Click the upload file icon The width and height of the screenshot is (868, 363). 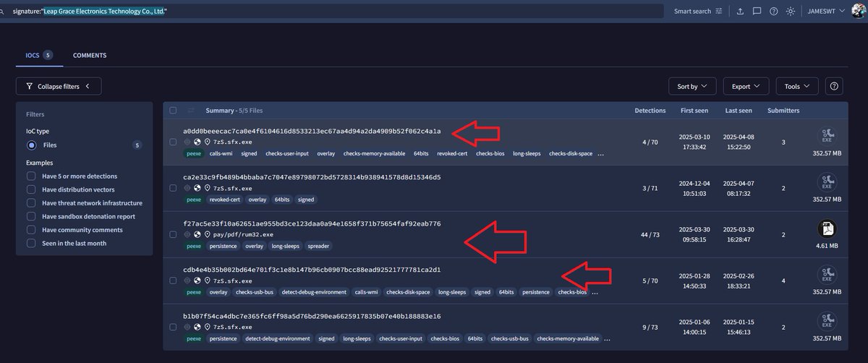point(740,12)
